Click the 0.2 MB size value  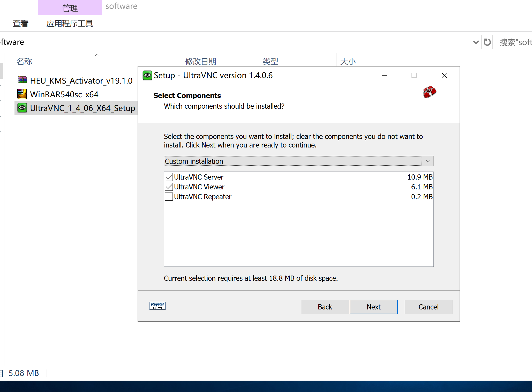422,197
